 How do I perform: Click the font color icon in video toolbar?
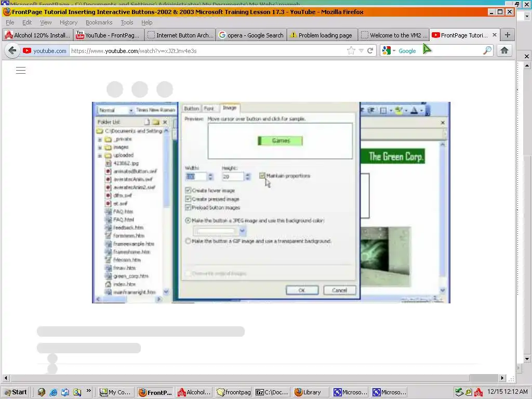(414, 110)
